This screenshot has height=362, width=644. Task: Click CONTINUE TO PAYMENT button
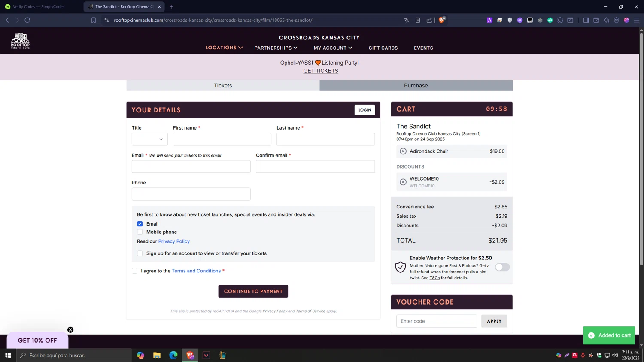[x=253, y=291]
